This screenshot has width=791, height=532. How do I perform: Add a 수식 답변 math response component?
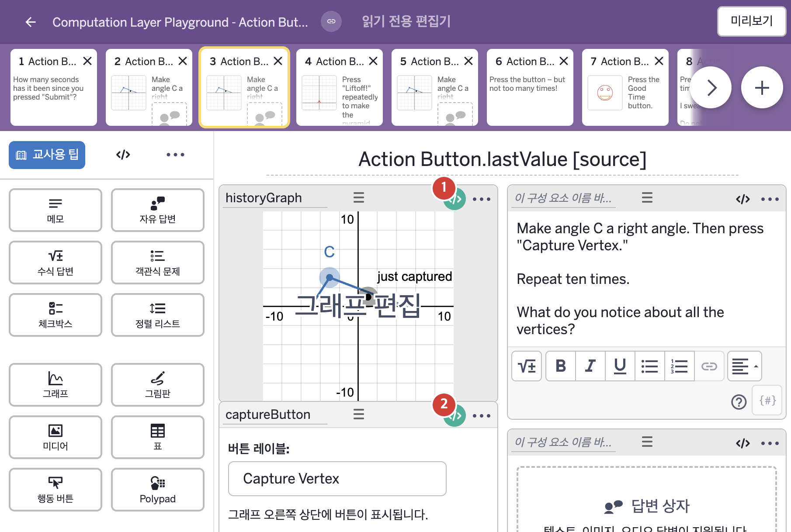[x=56, y=263]
